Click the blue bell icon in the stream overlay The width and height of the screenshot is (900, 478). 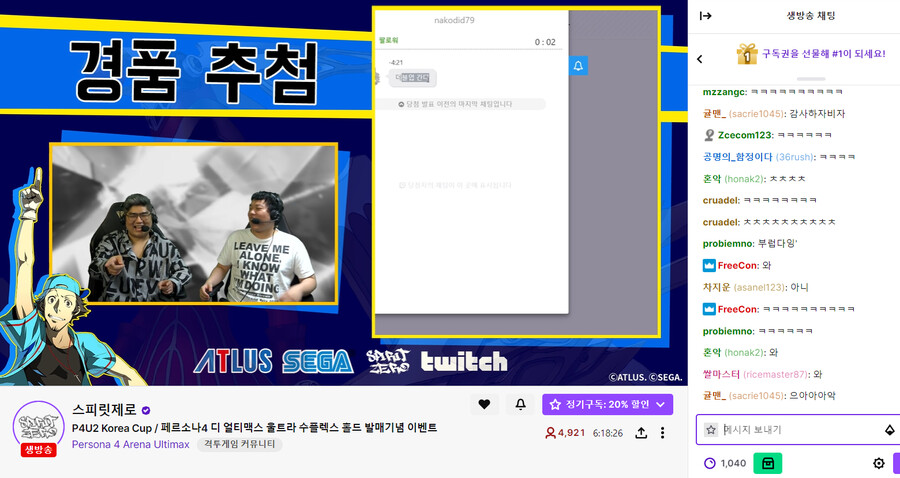click(x=578, y=65)
